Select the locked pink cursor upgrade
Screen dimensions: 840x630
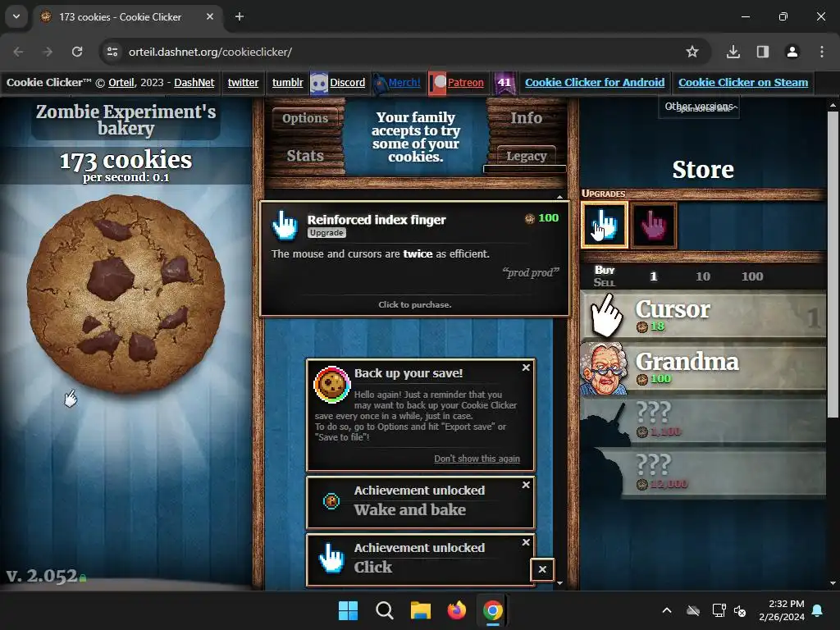click(654, 225)
